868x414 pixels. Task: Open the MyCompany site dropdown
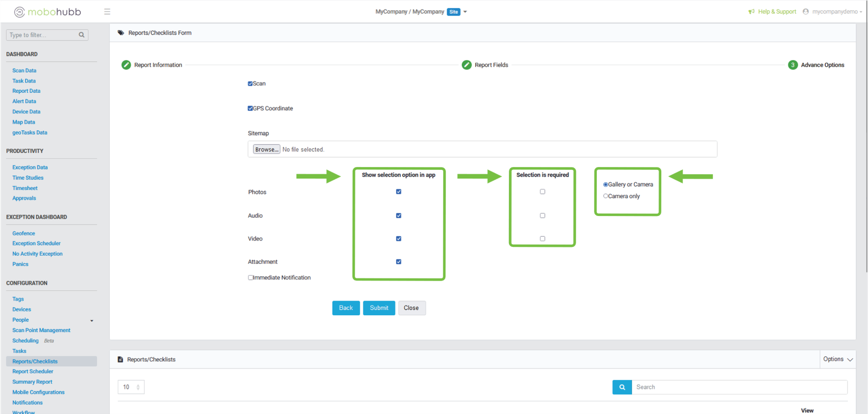tap(465, 11)
